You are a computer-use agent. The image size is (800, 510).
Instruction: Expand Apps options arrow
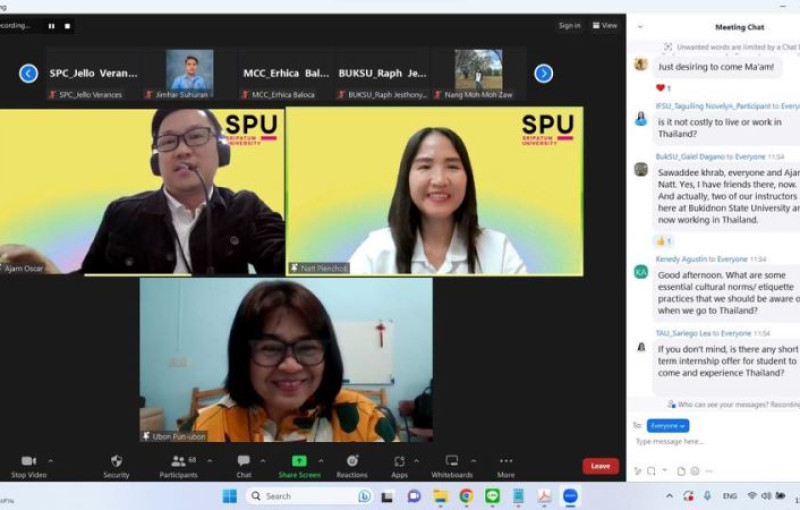click(416, 461)
